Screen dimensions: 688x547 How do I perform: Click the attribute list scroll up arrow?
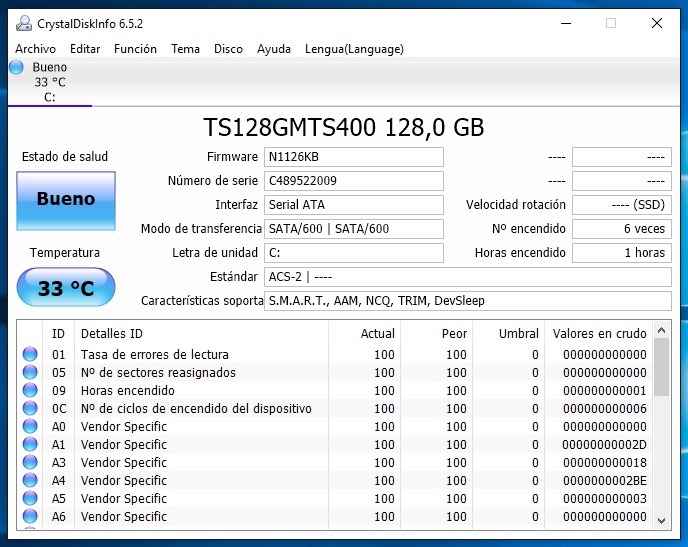[x=662, y=330]
